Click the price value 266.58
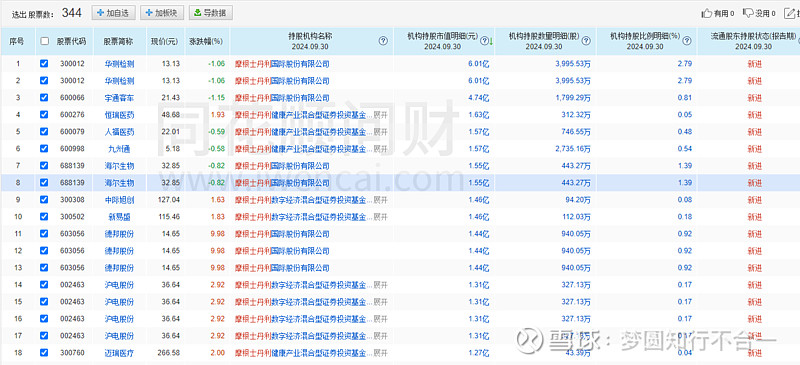Viewport: 800px width, 365px height. click(170, 353)
